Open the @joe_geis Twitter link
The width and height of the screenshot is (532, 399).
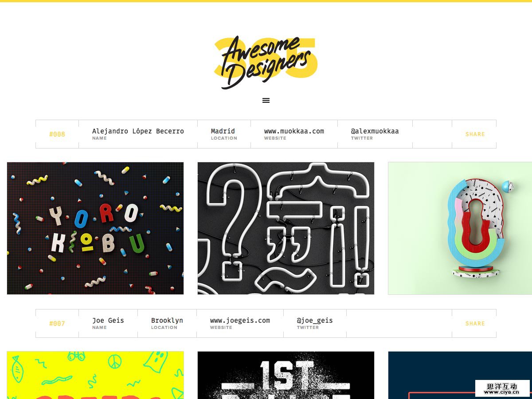[x=315, y=321]
